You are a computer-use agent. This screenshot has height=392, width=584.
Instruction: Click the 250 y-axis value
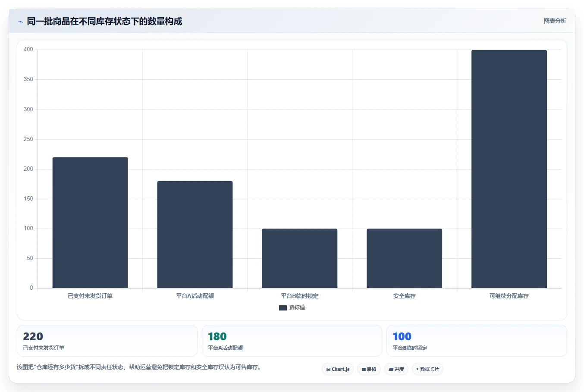click(28, 139)
